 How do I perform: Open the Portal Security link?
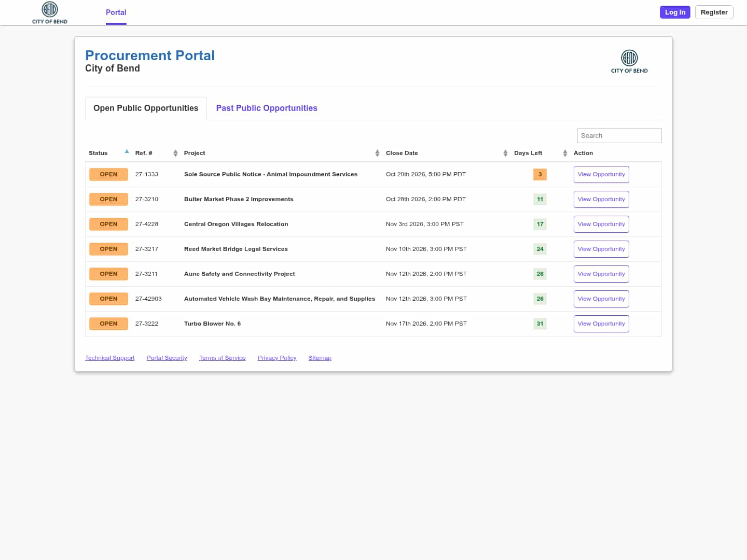coord(167,358)
